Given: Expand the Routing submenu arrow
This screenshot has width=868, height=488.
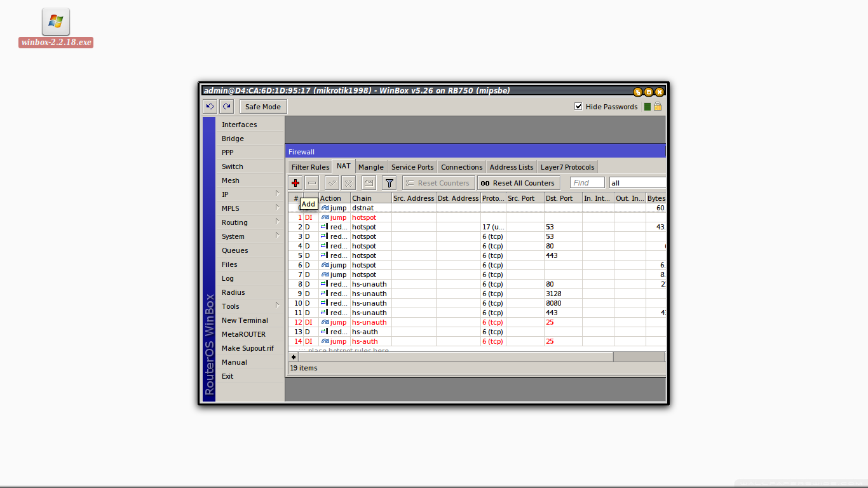Looking at the screenshot, I should 277,221.
